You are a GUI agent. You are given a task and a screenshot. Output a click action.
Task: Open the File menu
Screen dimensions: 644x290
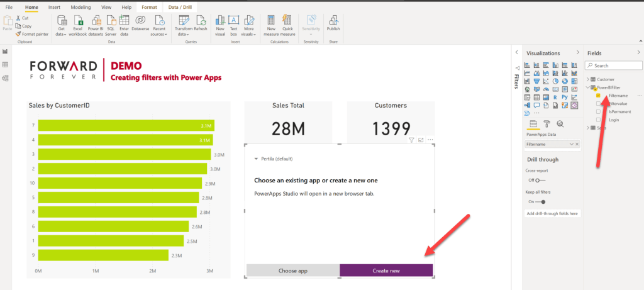[x=9, y=6]
